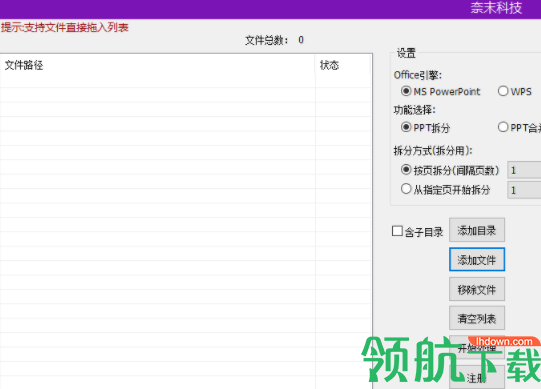Click the 清空列表 button
541x389 pixels.
coord(477,318)
